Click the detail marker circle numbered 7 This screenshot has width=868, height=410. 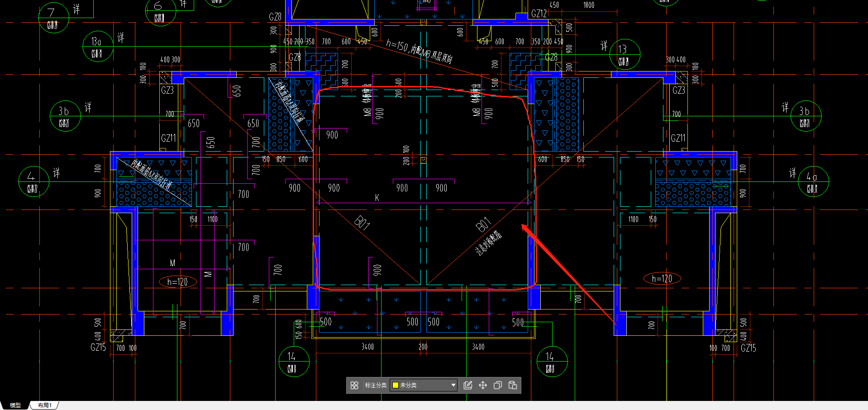tap(53, 18)
